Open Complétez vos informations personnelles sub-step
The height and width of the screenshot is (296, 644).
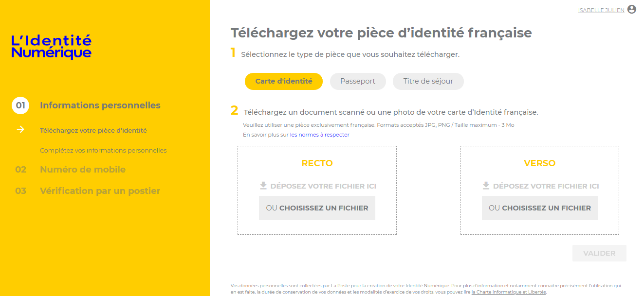[x=103, y=150]
